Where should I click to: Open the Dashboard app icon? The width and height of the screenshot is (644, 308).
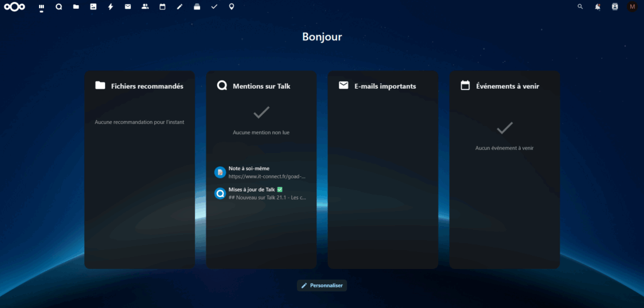point(42,7)
